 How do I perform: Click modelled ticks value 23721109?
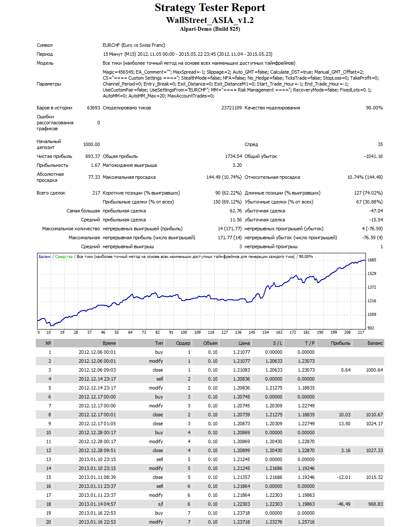pos(231,108)
